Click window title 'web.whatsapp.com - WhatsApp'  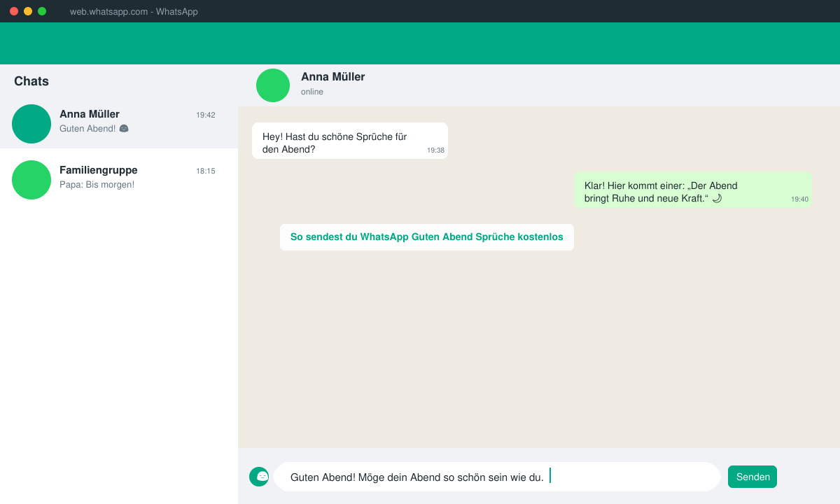[x=134, y=12]
